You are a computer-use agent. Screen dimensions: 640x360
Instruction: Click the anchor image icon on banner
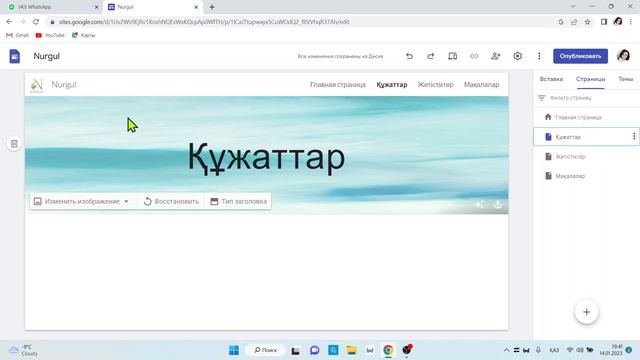point(498,204)
